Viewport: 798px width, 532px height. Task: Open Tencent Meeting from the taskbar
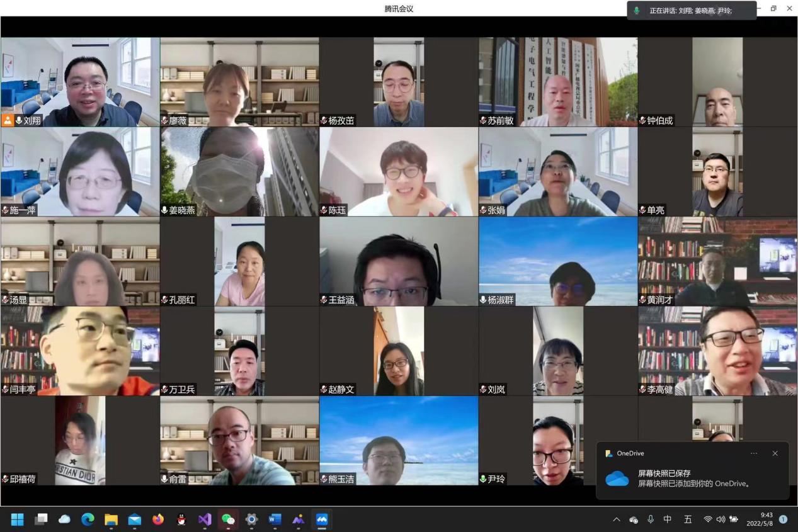pos(322,519)
